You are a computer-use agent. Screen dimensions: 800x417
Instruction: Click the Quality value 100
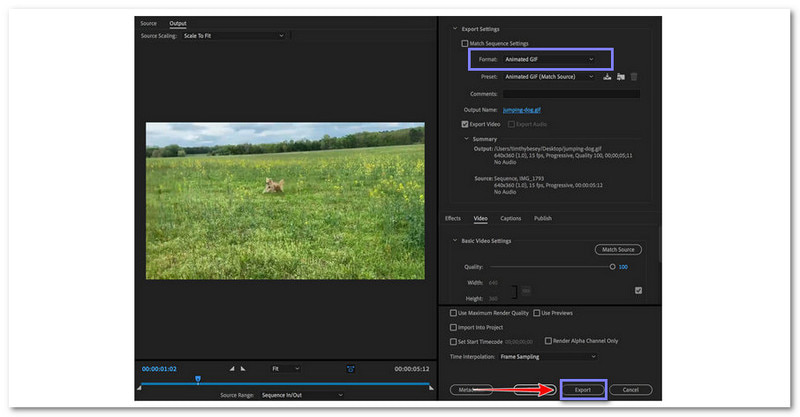[623, 267]
